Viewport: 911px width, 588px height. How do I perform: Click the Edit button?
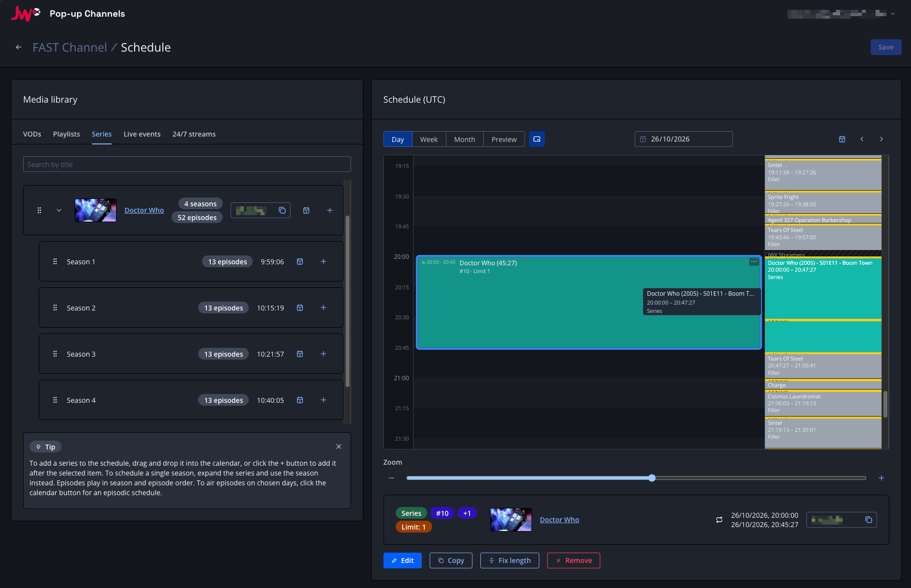(x=403, y=560)
